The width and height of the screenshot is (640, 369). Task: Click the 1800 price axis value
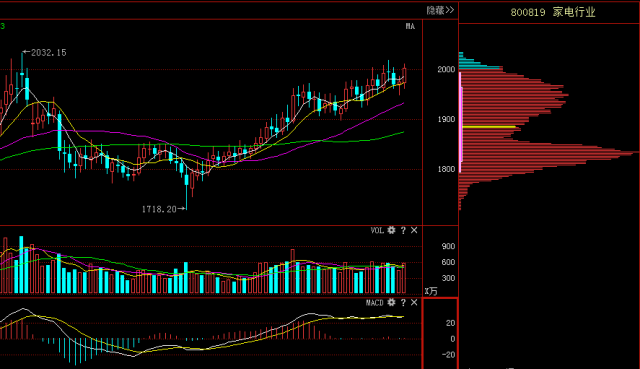446,169
